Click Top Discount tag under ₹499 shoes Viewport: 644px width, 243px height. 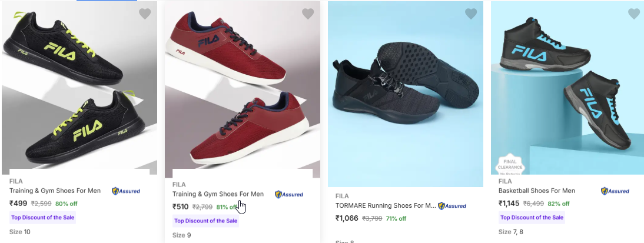43,217
